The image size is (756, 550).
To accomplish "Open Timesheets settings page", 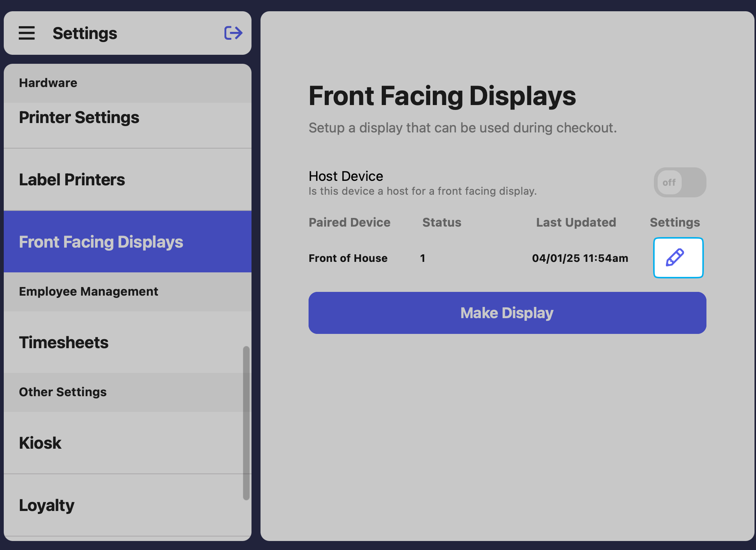I will (64, 343).
